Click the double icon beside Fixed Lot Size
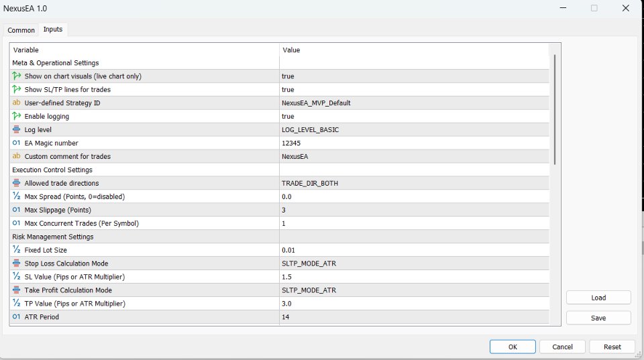 coord(16,249)
